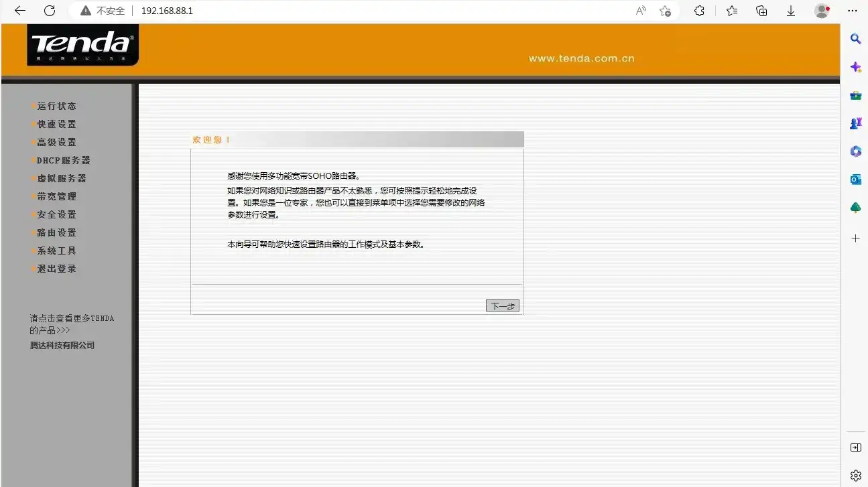Click the 本向导可帮助您快速设置路由器 sentence
The height and width of the screenshot is (487, 868).
click(326, 245)
